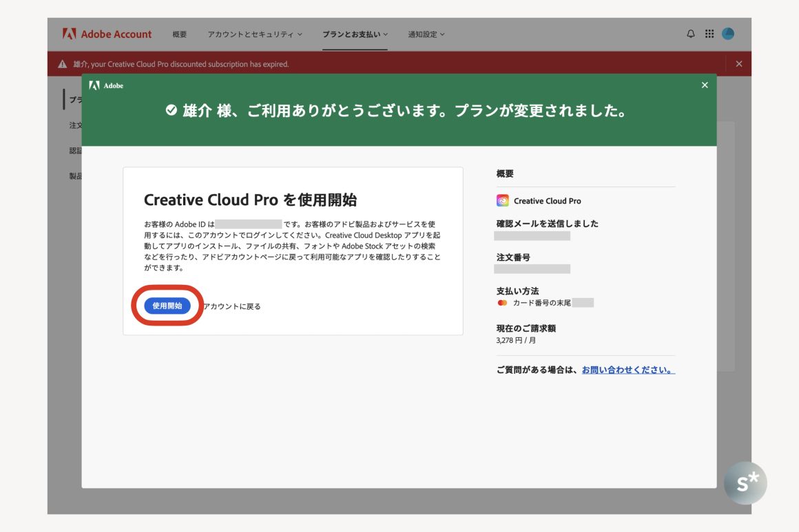Open the notifications bell
799x532 pixels.
[x=691, y=34]
